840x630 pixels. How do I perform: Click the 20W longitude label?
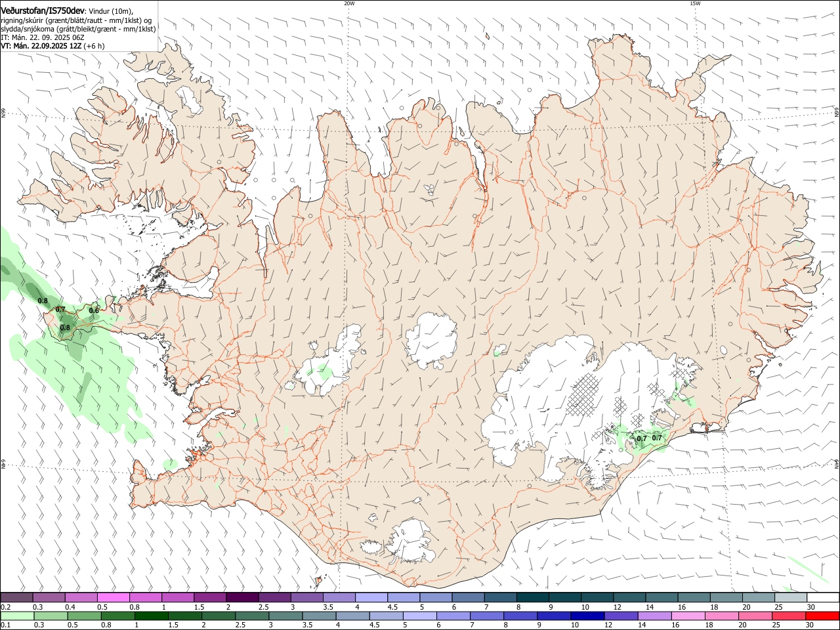pos(349,3)
